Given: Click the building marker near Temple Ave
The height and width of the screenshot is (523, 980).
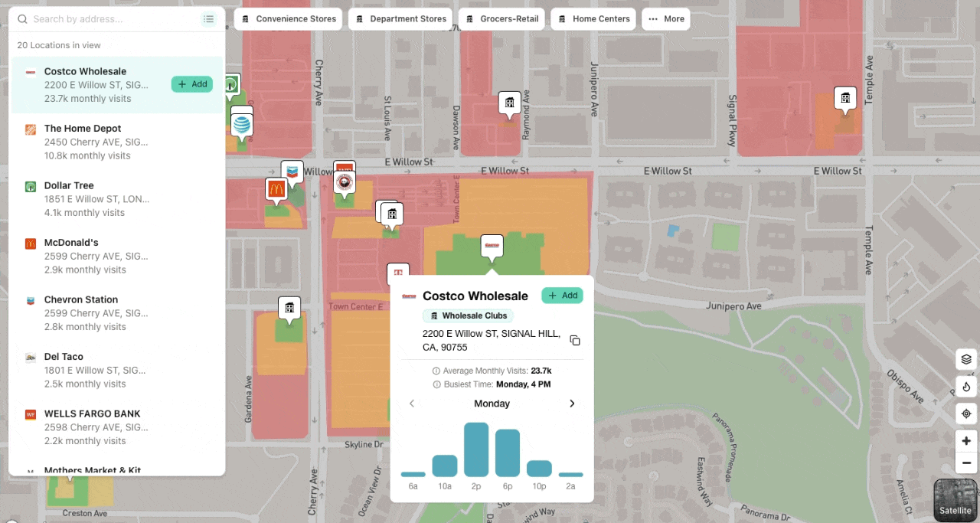Looking at the screenshot, I should click(845, 98).
